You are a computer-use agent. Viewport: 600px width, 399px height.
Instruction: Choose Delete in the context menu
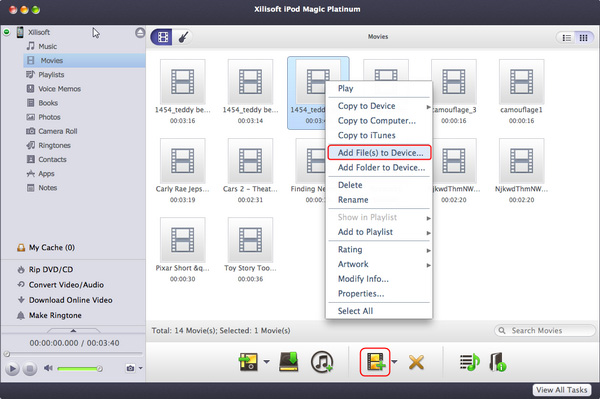(379, 185)
